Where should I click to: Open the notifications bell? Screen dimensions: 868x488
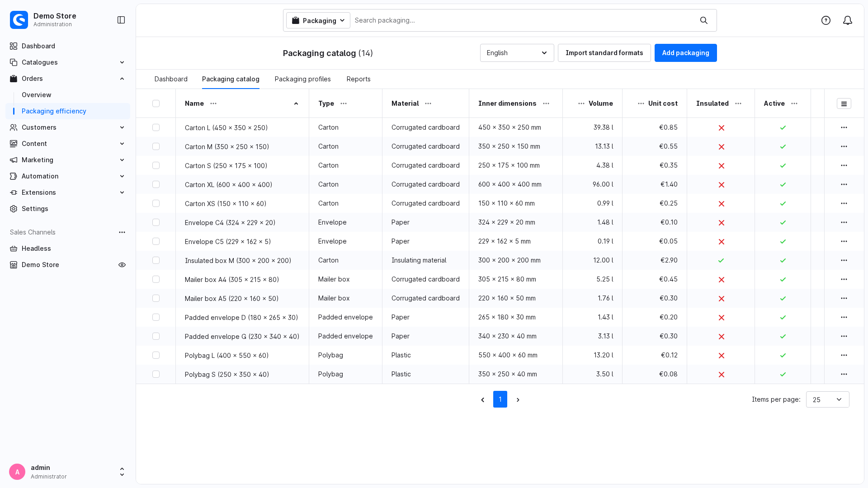(x=848, y=20)
